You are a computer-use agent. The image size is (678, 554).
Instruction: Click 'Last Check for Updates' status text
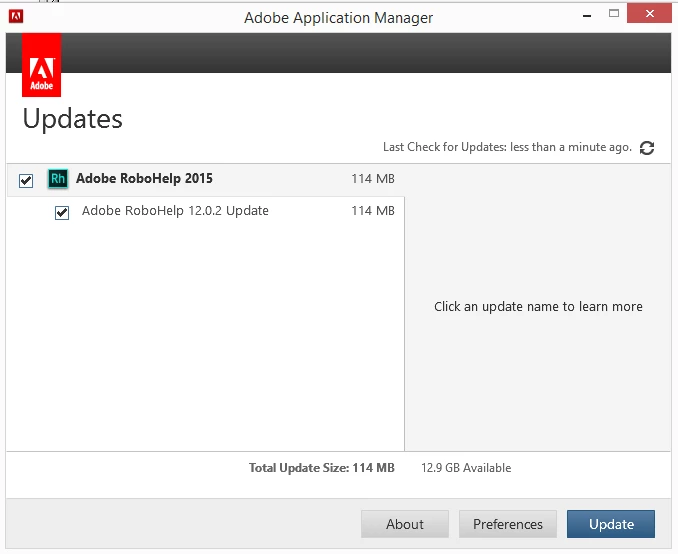pos(507,147)
